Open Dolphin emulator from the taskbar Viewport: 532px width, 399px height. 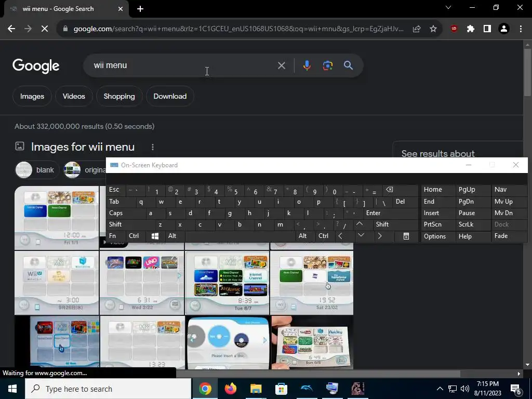tap(307, 389)
